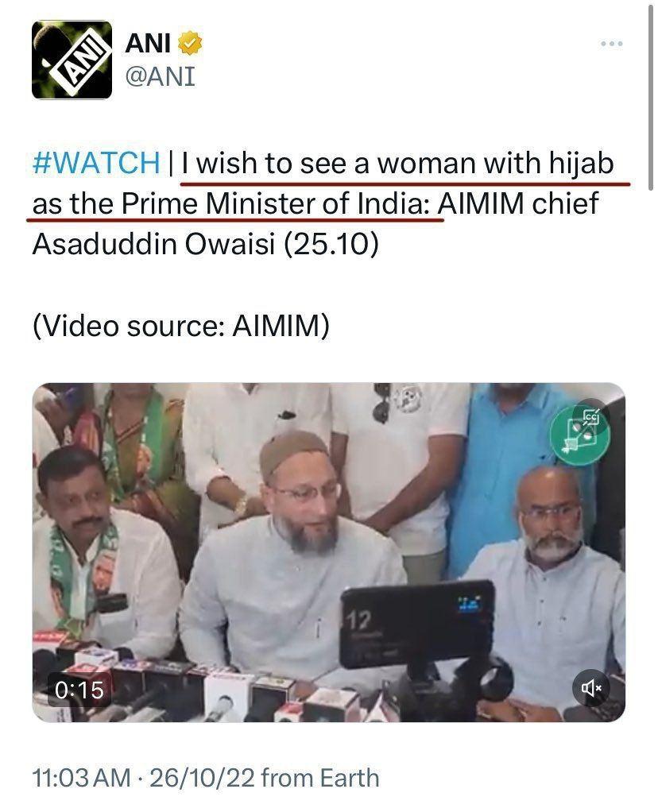This screenshot has width=658, height=812.
Task: Click the @ANI handle
Action: click(x=160, y=76)
